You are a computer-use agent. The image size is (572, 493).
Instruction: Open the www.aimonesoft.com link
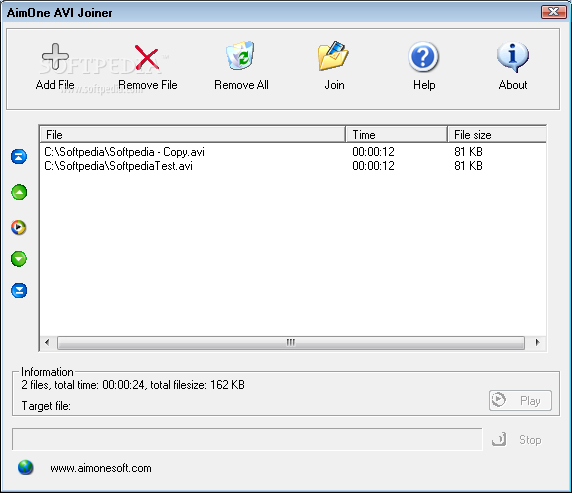point(101,468)
